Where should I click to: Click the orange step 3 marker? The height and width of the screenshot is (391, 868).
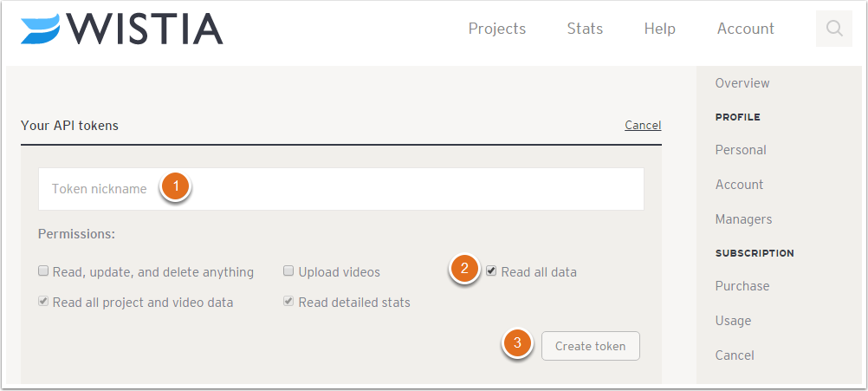point(517,343)
